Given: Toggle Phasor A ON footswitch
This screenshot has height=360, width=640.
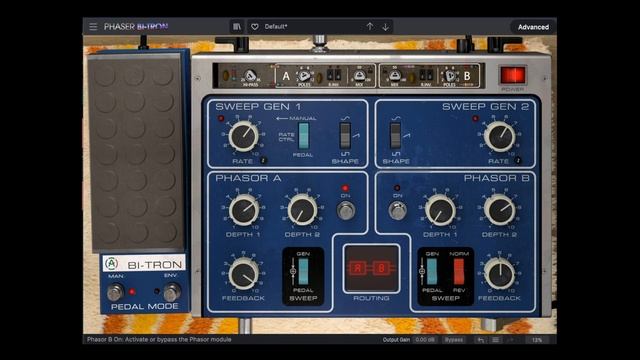Looking at the screenshot, I should (x=346, y=211).
